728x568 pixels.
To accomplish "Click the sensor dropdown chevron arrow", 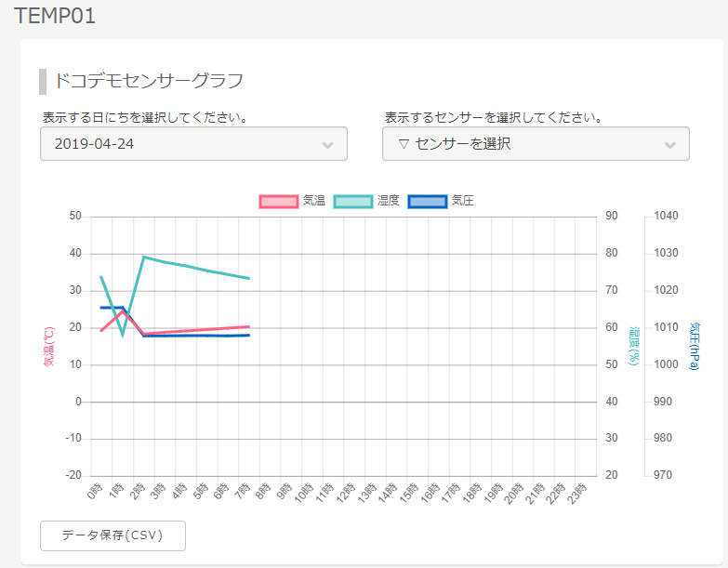I will pyautogui.click(x=670, y=145).
